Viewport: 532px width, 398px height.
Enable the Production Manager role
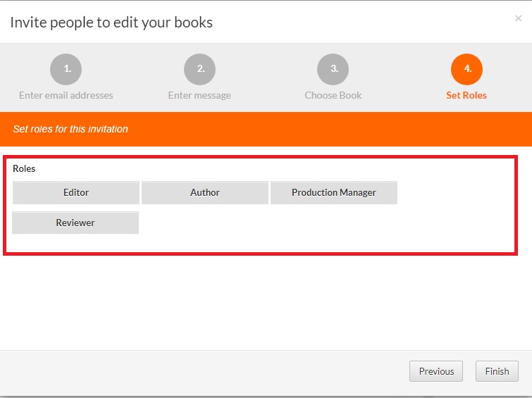[x=334, y=192]
